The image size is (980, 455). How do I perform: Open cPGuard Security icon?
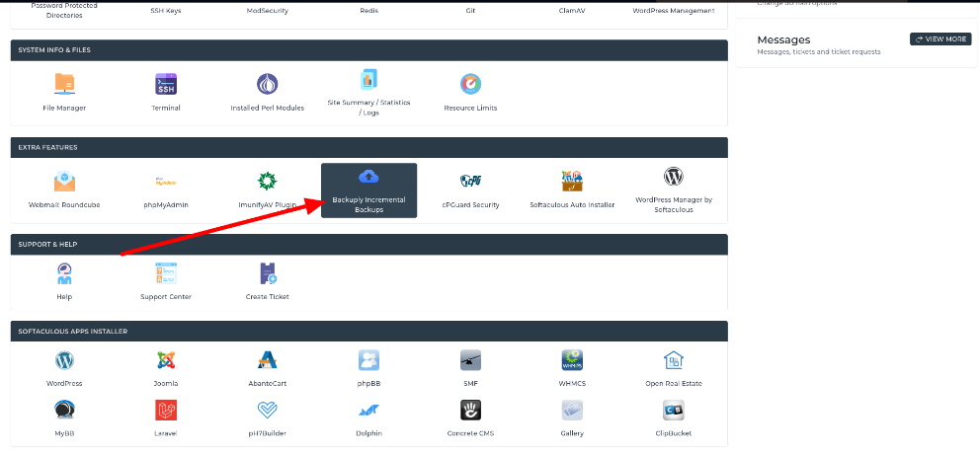[x=470, y=181]
